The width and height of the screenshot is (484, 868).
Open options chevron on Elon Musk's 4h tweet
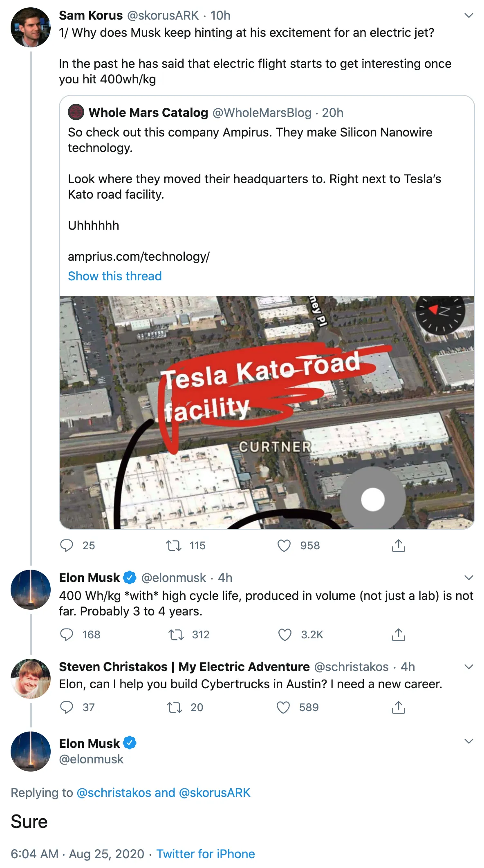tap(469, 578)
